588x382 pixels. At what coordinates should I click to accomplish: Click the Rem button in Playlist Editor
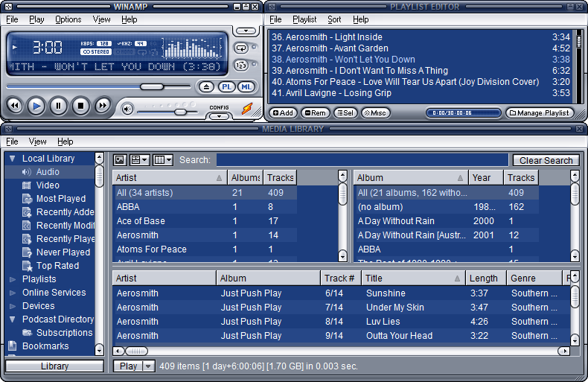pyautogui.click(x=316, y=113)
